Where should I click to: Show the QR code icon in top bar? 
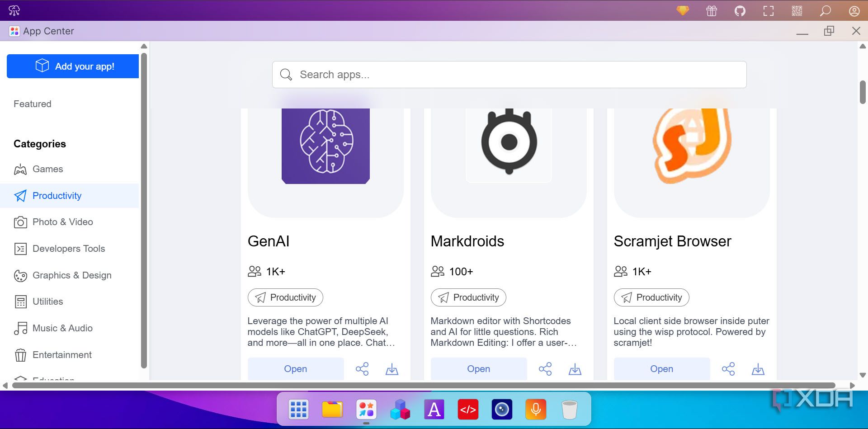(797, 11)
